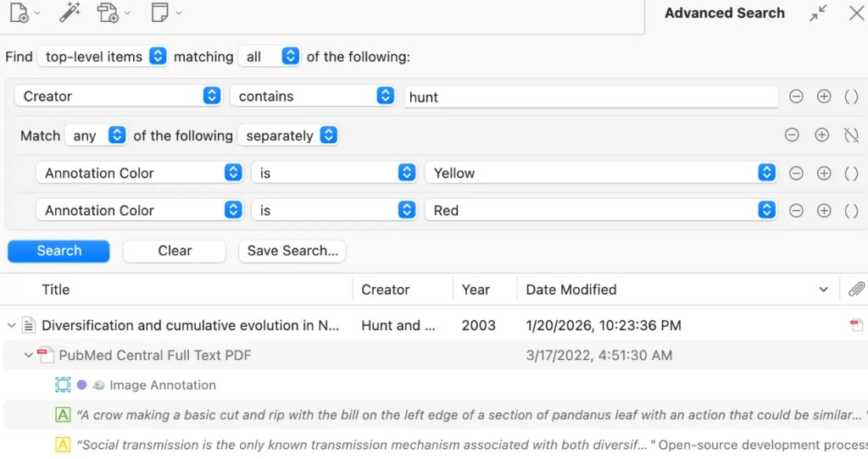This screenshot has width=868, height=459.
Task: Click the purple Image Annotation color dot
Action: coord(81,384)
